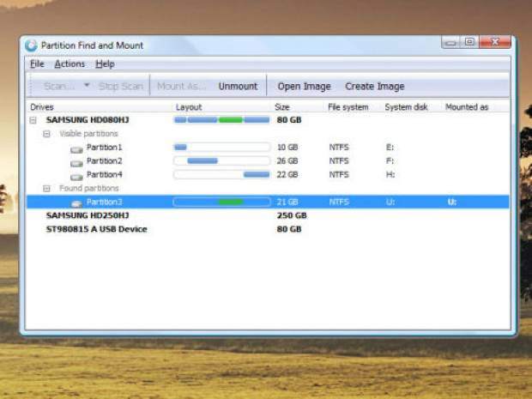Unmount the selected partition
The image size is (532, 399).
pyautogui.click(x=238, y=86)
